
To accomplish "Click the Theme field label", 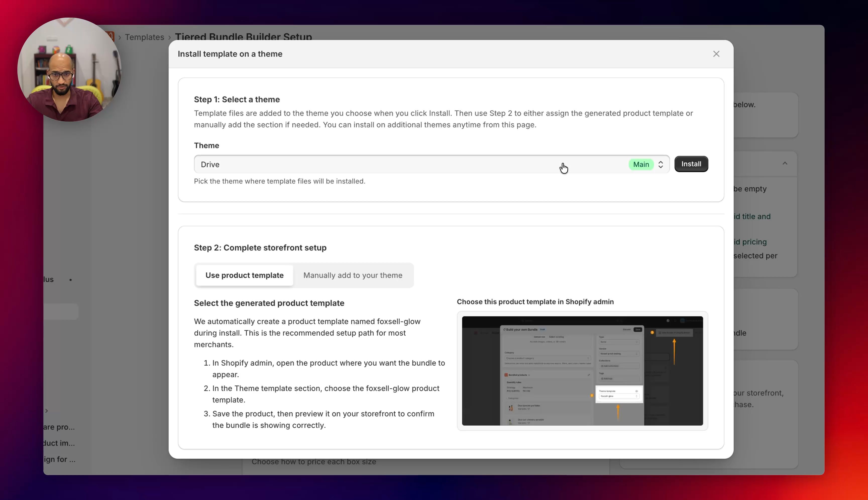I will coord(206,146).
